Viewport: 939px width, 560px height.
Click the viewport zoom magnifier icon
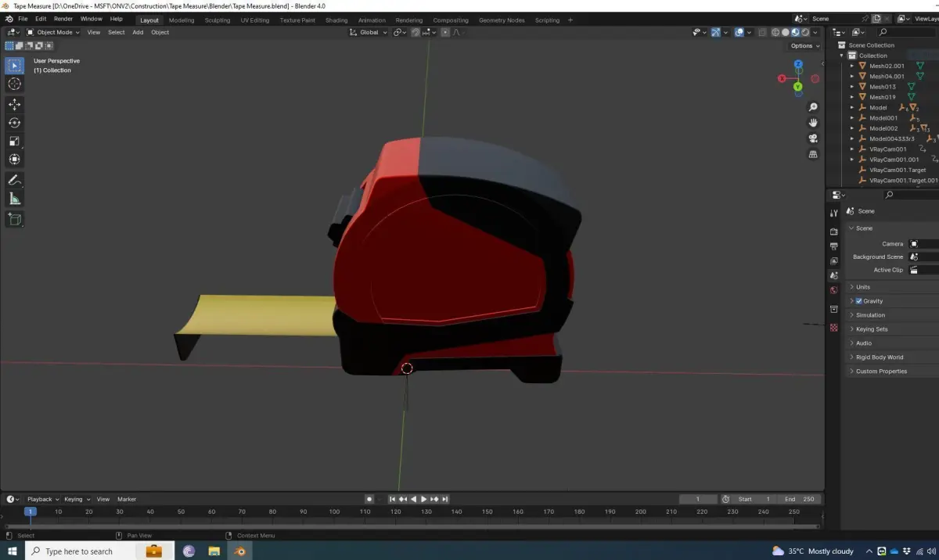813,107
